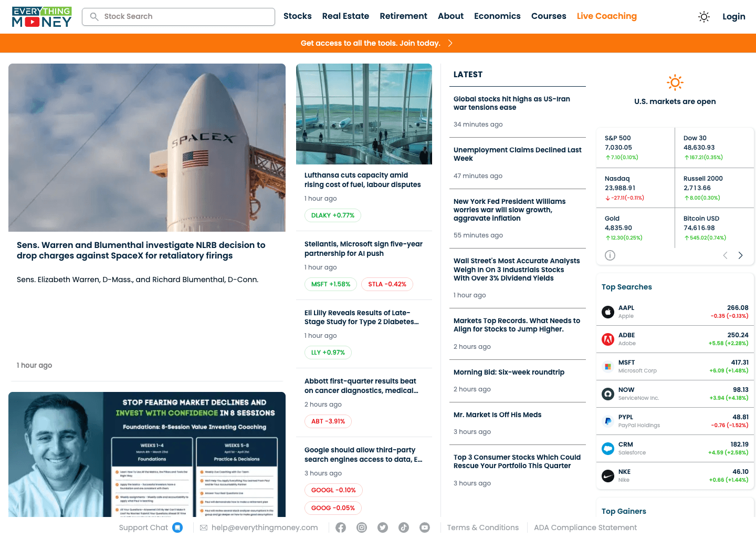Toggle the dark mode sun icon

[x=703, y=16]
